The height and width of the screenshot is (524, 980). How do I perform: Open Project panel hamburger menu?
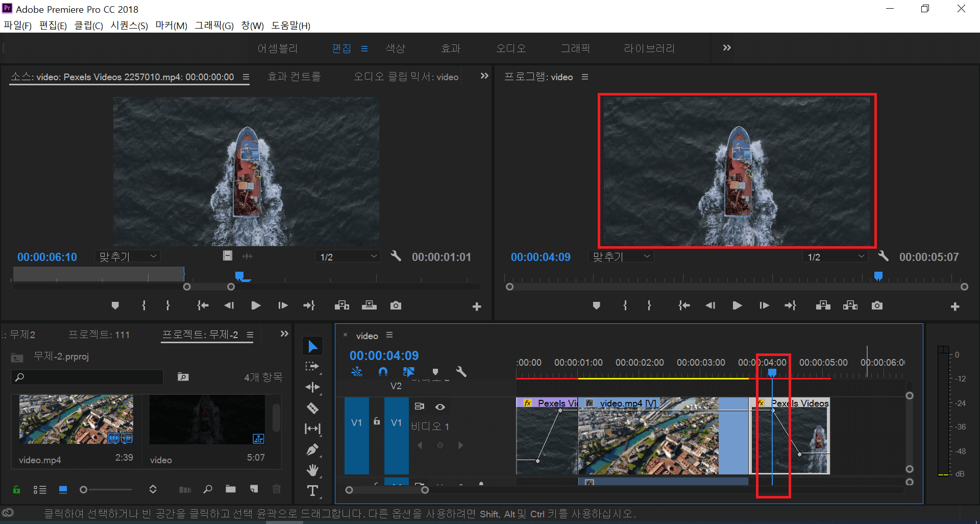pos(250,335)
